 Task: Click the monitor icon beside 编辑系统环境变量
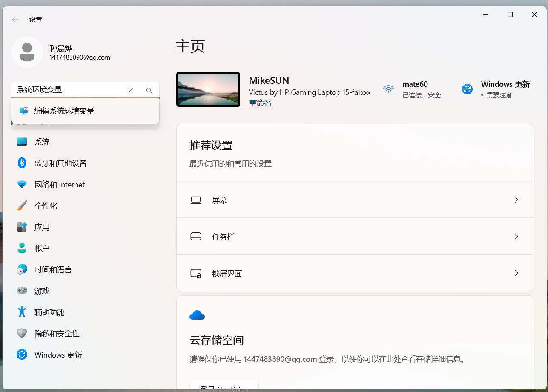(x=24, y=111)
